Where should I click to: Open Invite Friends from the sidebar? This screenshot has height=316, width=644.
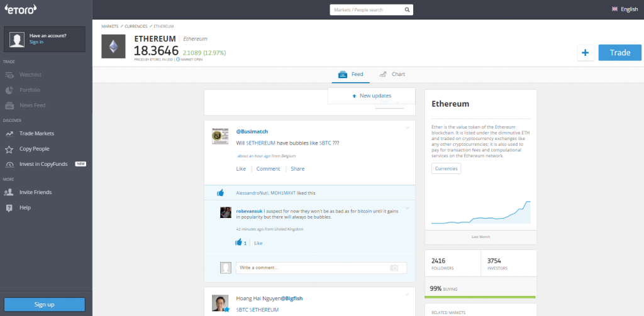coord(35,192)
